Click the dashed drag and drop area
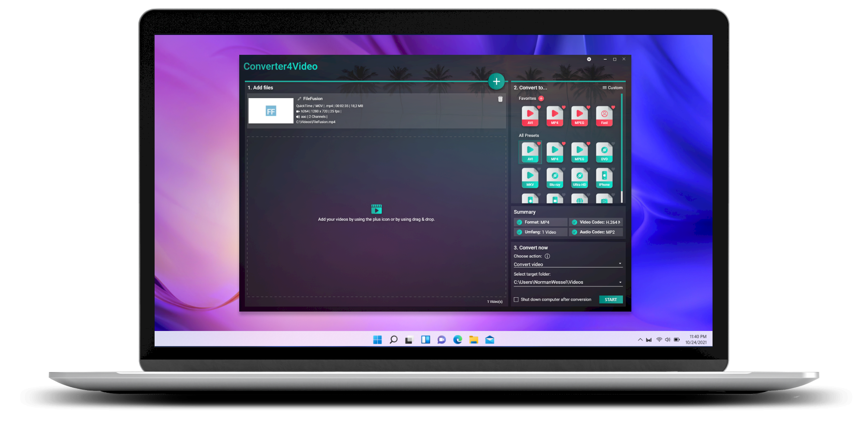The width and height of the screenshot is (868, 442). (x=376, y=216)
